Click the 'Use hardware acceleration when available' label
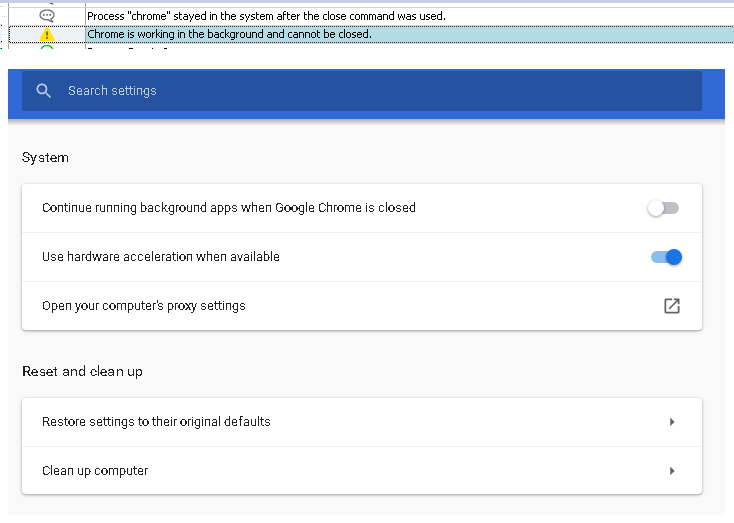The width and height of the screenshot is (734, 523). (x=161, y=257)
